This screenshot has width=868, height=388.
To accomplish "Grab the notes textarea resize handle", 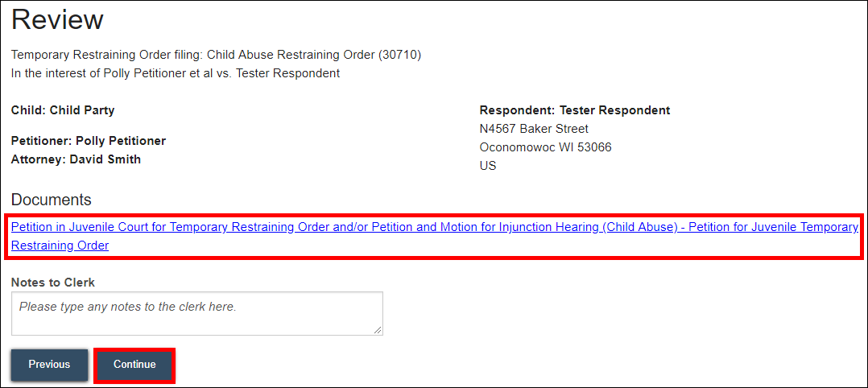I will [x=378, y=330].
